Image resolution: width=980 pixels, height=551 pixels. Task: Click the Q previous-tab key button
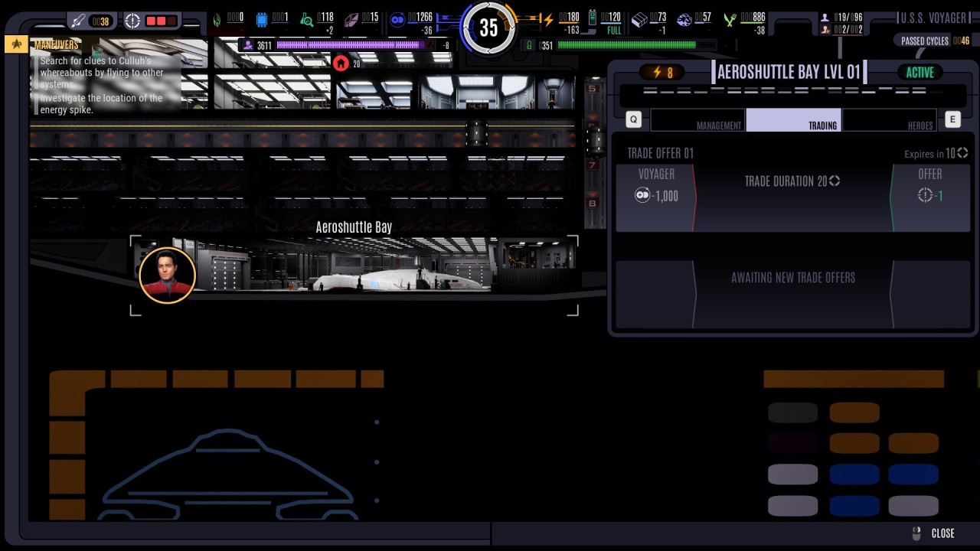tap(633, 119)
